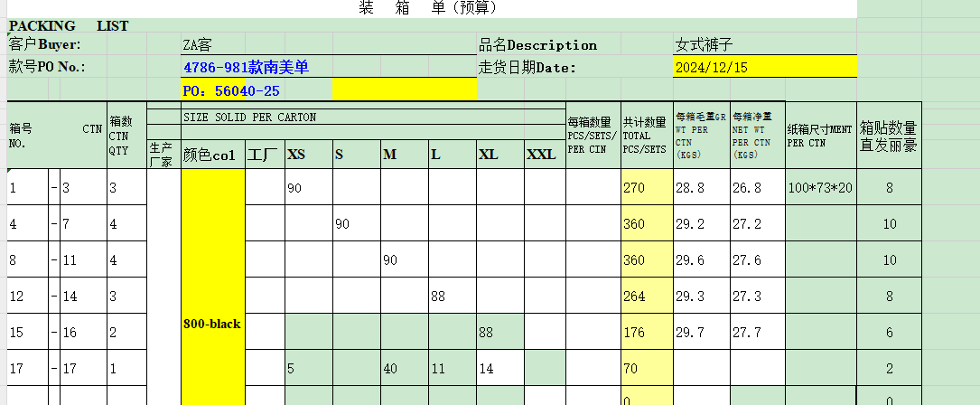Select the carton size cell 100*73*20
The height and width of the screenshot is (405, 980).
pos(819,188)
